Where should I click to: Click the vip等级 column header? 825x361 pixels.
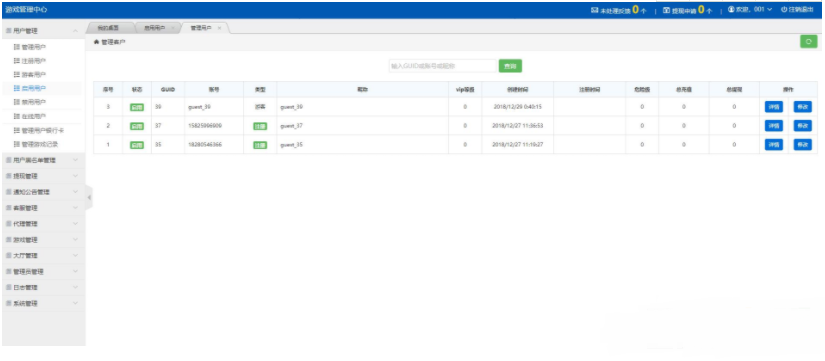coord(465,89)
